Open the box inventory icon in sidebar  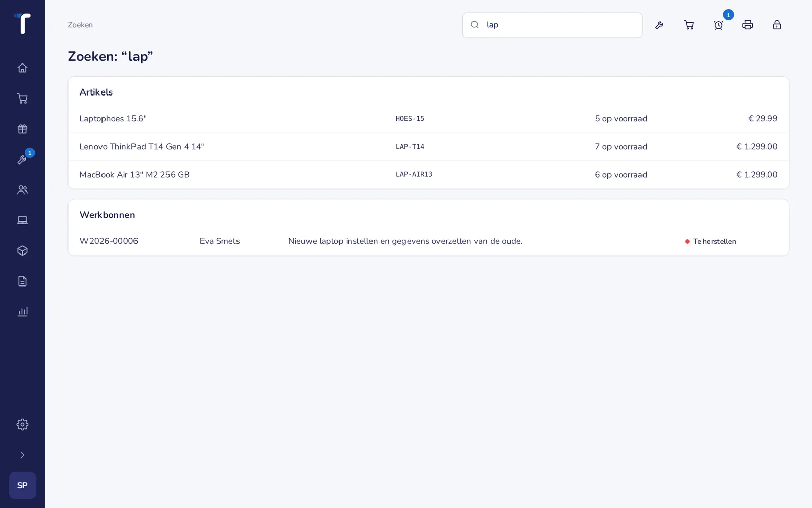coord(22,251)
